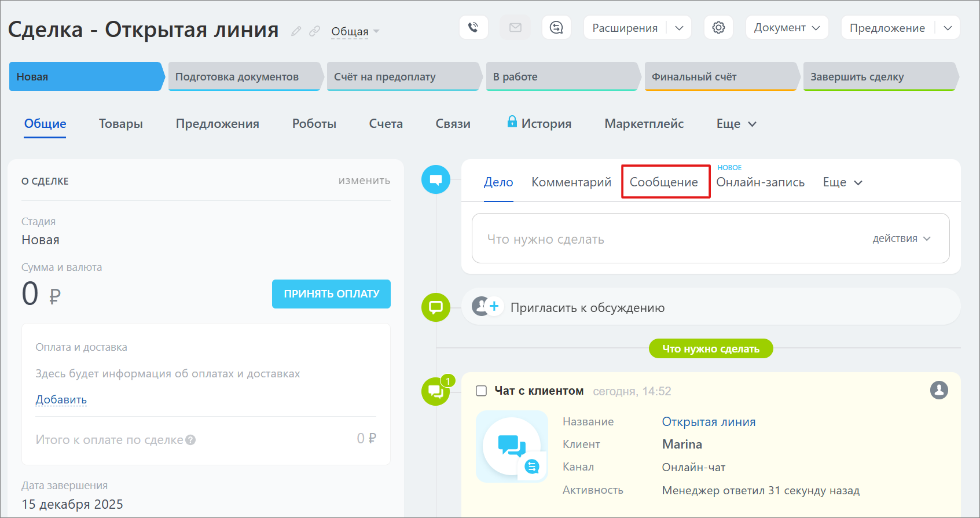Open deal settings gear icon
The width and height of the screenshot is (980, 518).
pos(718,27)
